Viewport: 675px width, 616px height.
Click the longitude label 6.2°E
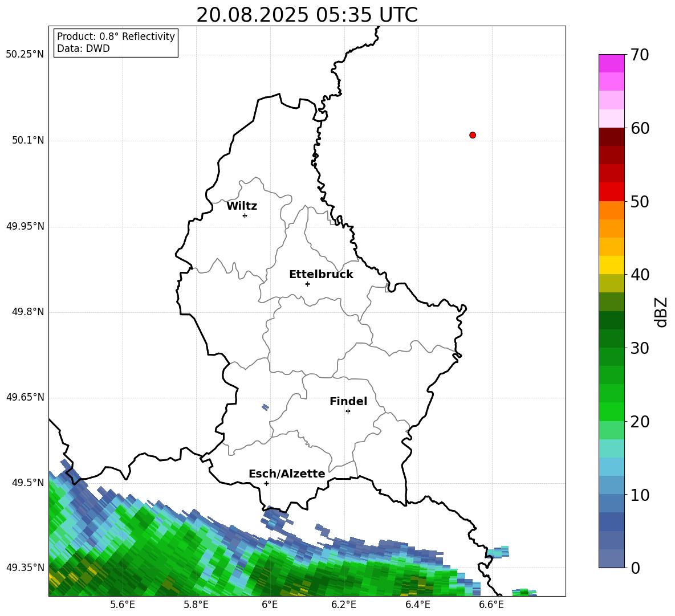point(344,605)
